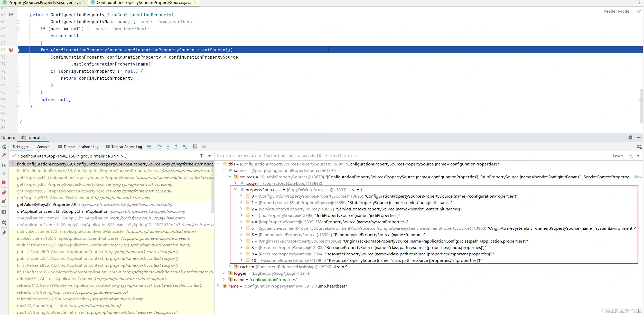The width and height of the screenshot is (644, 315).
Task: Open the Evaluate Expression calculator icon
Action: click(x=195, y=146)
